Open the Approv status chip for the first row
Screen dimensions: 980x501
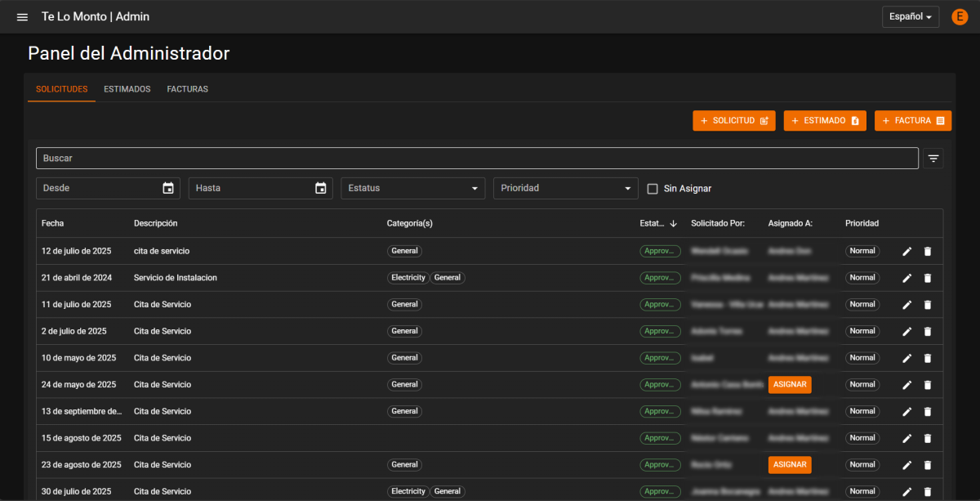point(660,251)
